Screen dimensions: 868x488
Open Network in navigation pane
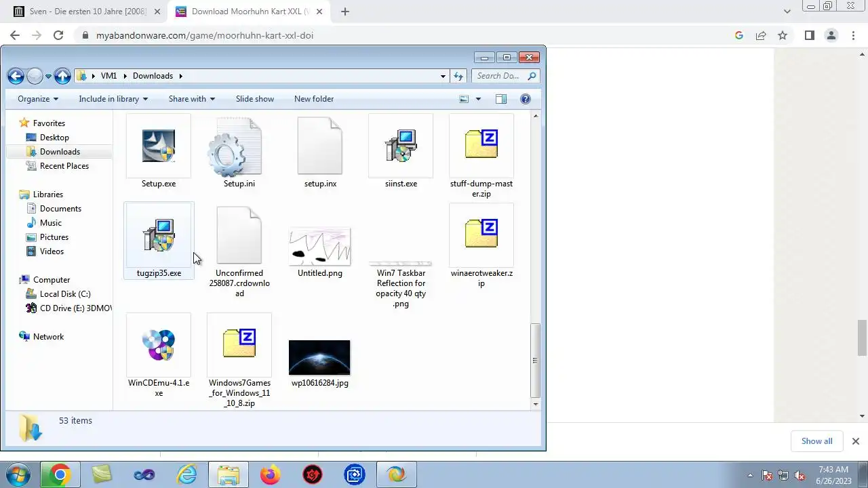point(48,337)
